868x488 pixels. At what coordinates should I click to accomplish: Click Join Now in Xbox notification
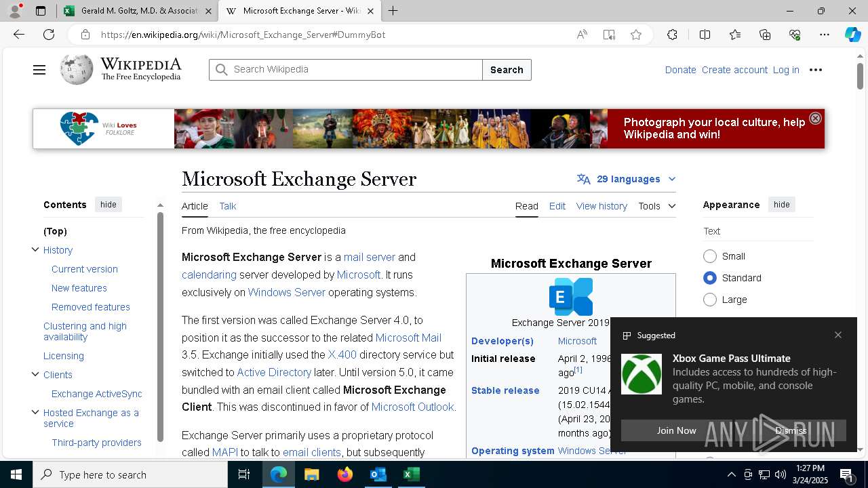tap(676, 430)
